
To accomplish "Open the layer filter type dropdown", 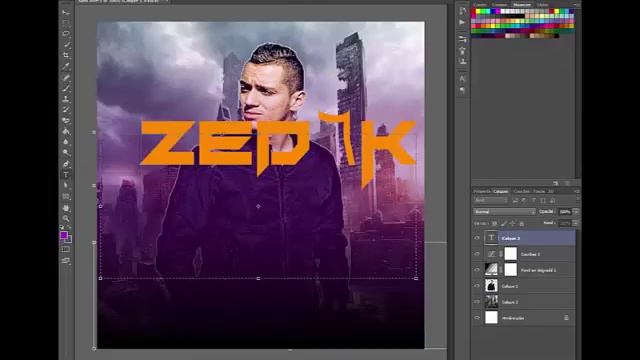I will click(491, 200).
